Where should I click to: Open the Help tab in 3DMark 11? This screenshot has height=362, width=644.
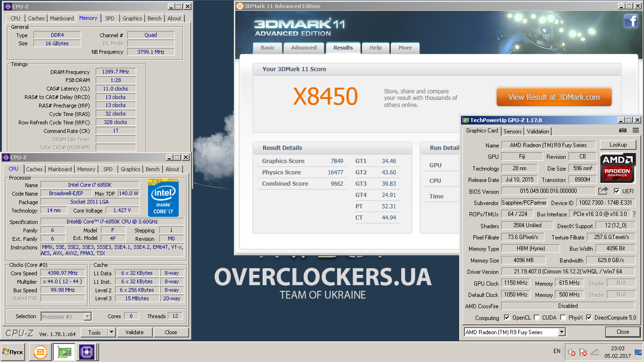(x=376, y=48)
